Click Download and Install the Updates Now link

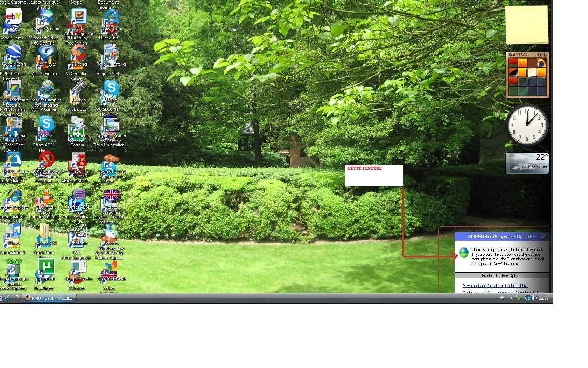point(495,286)
